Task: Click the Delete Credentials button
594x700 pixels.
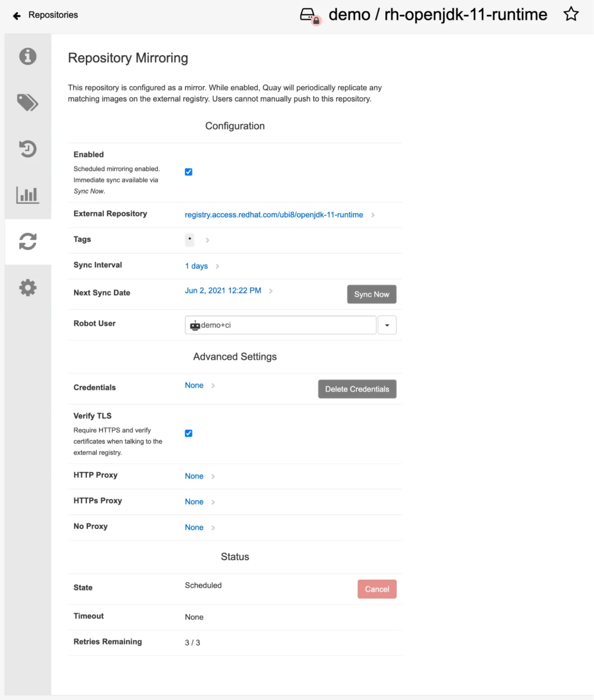Action: pos(357,389)
